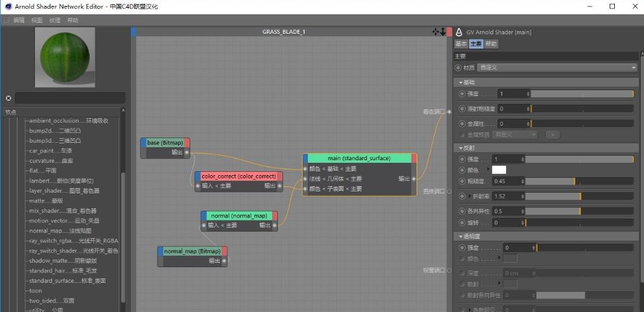
Task: Select the base (Bitmap) node title
Action: click(x=165, y=143)
